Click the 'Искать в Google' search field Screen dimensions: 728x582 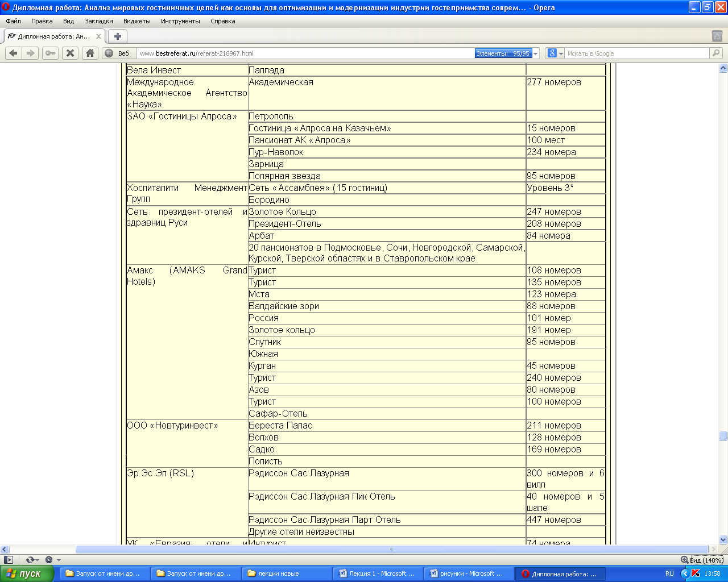point(637,53)
